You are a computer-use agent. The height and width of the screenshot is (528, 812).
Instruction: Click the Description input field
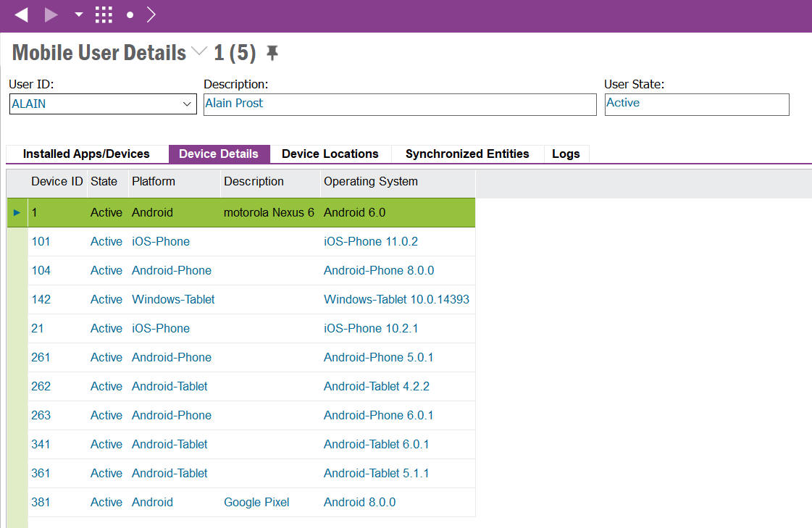[x=399, y=104]
